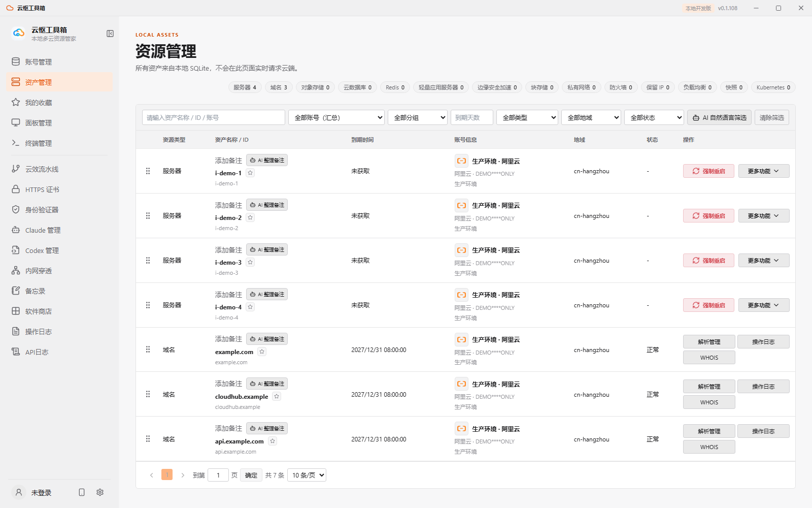Open the 全部状态 filter dropdown
Screen dimensions: 812x508
pyautogui.click(x=654, y=117)
